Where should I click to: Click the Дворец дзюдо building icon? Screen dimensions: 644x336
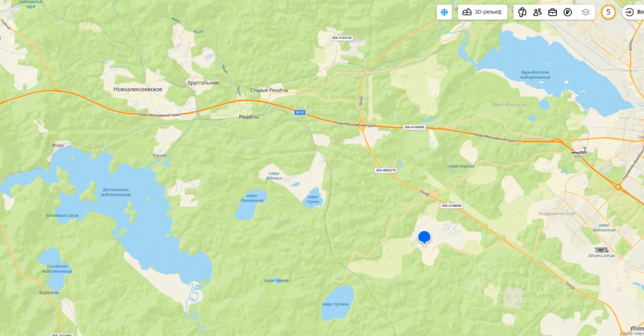click(602, 250)
